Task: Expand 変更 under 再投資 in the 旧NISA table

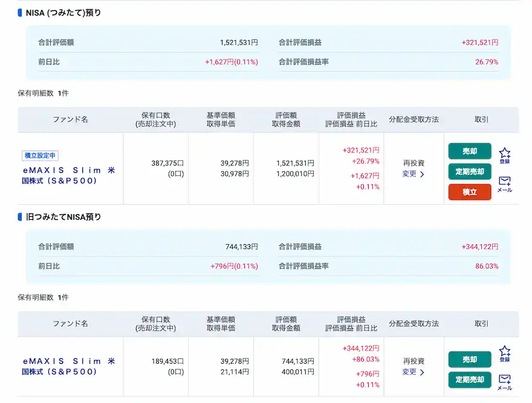Action: tap(410, 373)
